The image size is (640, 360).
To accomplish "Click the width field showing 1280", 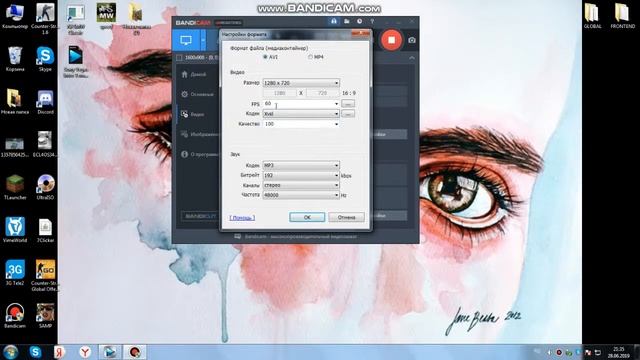I will pos(280,93).
